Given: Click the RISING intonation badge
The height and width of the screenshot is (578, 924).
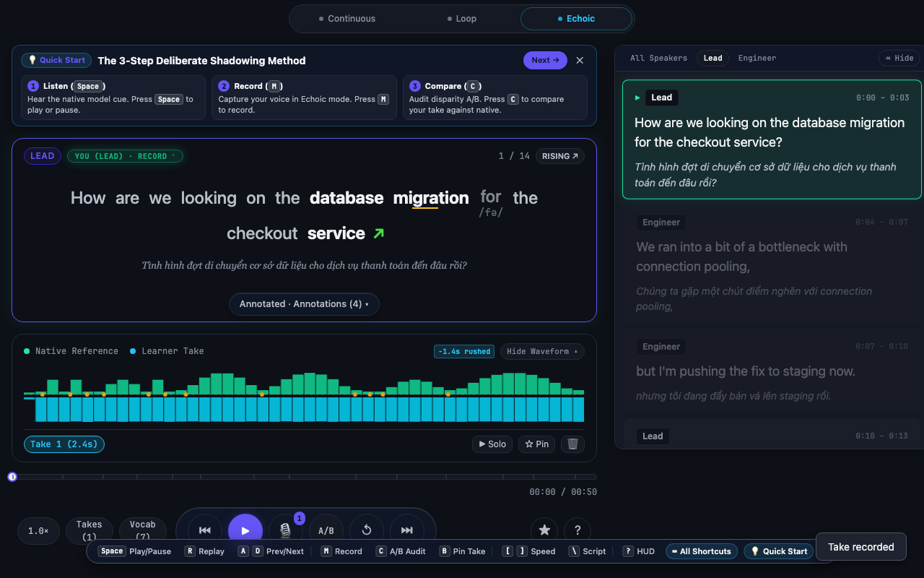Looking at the screenshot, I should (x=560, y=156).
